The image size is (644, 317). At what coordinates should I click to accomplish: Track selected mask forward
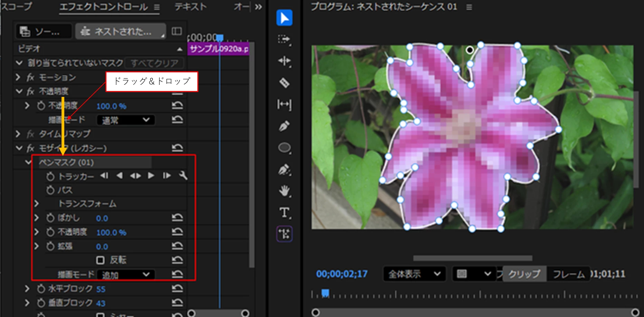coord(151,176)
